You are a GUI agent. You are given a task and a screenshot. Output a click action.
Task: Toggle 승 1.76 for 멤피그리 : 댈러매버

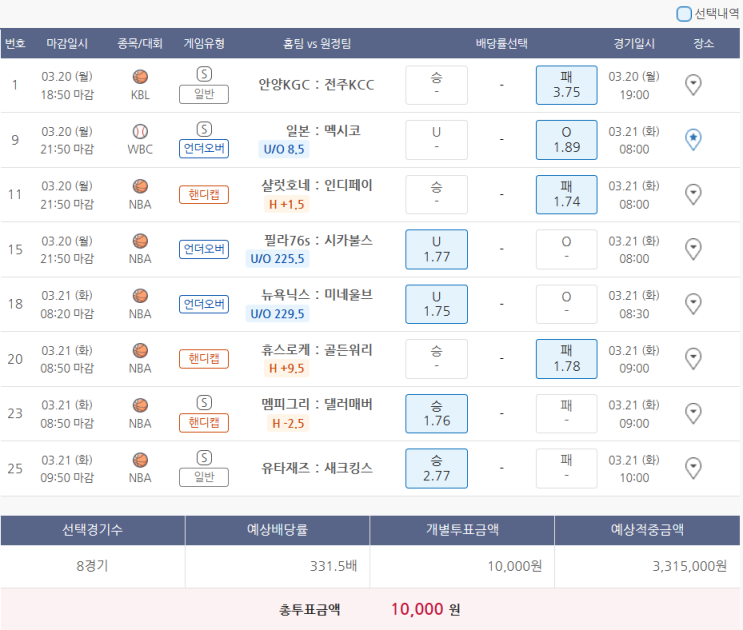[x=436, y=413]
